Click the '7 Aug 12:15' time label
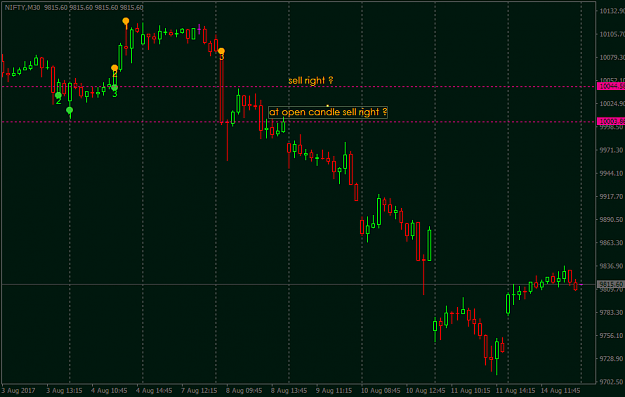This screenshot has width=625, height=397. point(199,390)
